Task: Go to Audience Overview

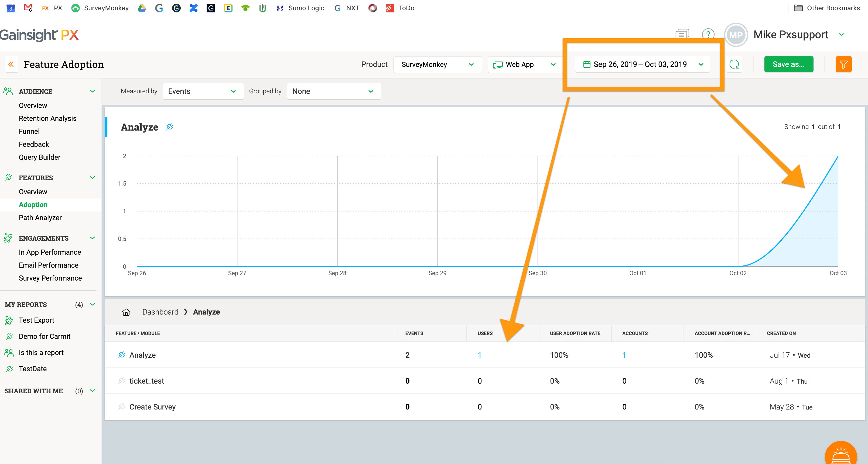Action: point(33,105)
